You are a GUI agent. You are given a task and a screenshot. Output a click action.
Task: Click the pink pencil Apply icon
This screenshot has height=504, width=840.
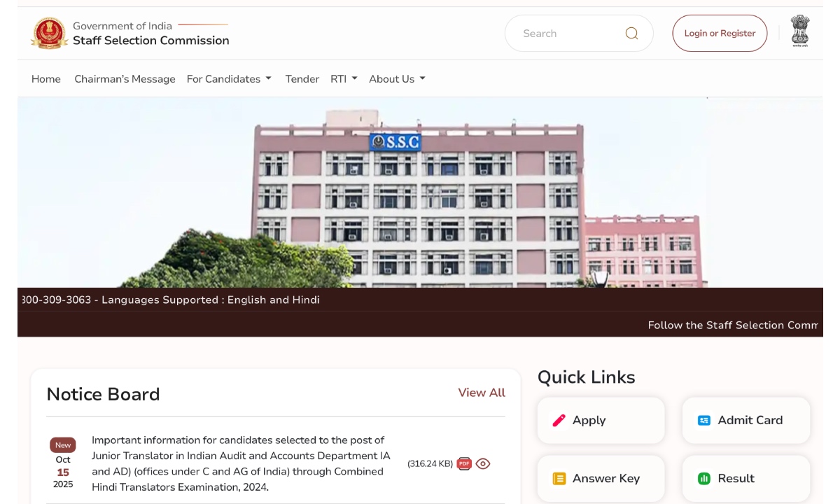559,420
